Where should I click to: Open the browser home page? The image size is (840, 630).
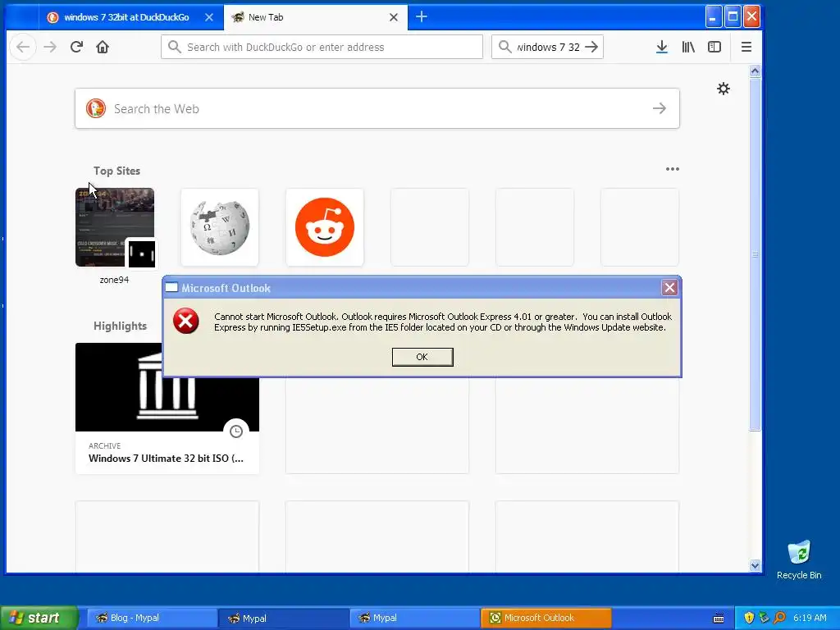pos(103,47)
